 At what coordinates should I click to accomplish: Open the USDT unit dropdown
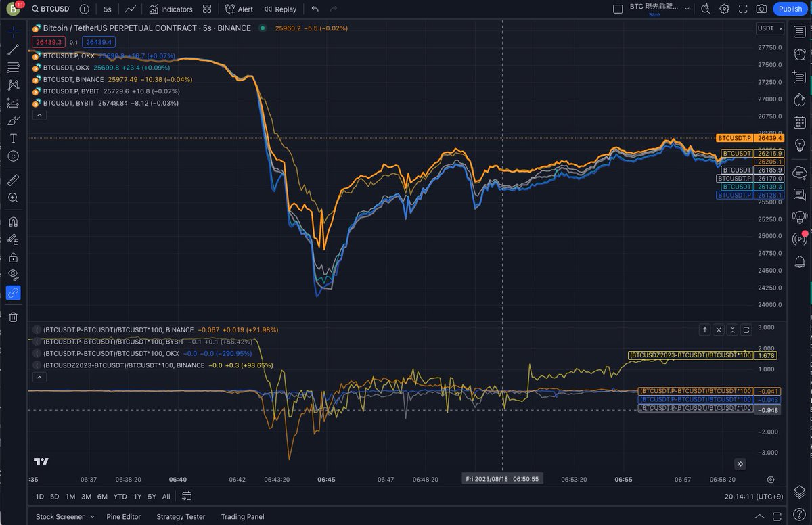coord(768,28)
